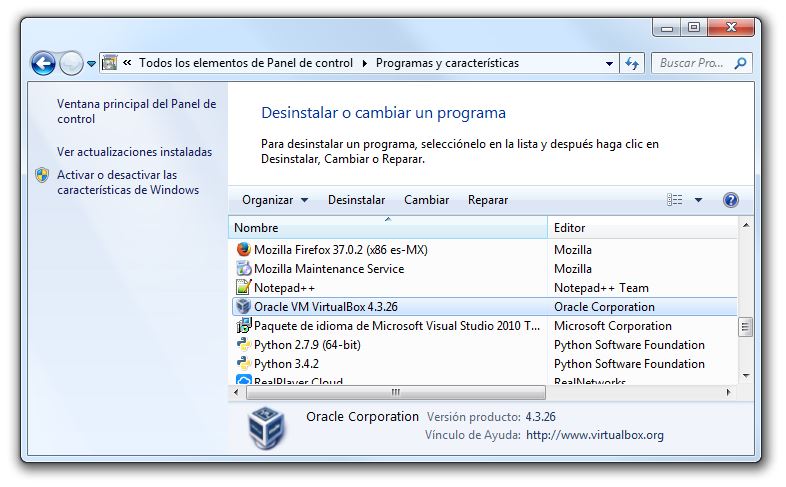Minimize the Control Panel window
The image size is (786, 487).
667,28
